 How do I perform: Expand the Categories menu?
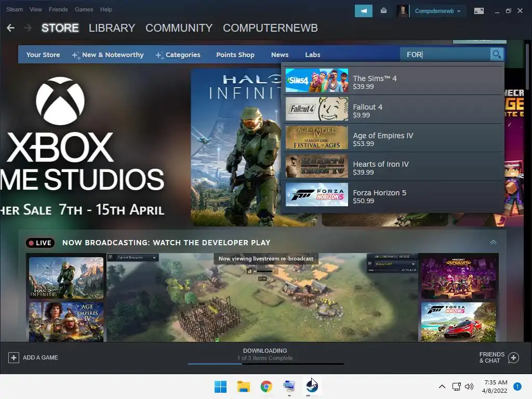(178, 55)
